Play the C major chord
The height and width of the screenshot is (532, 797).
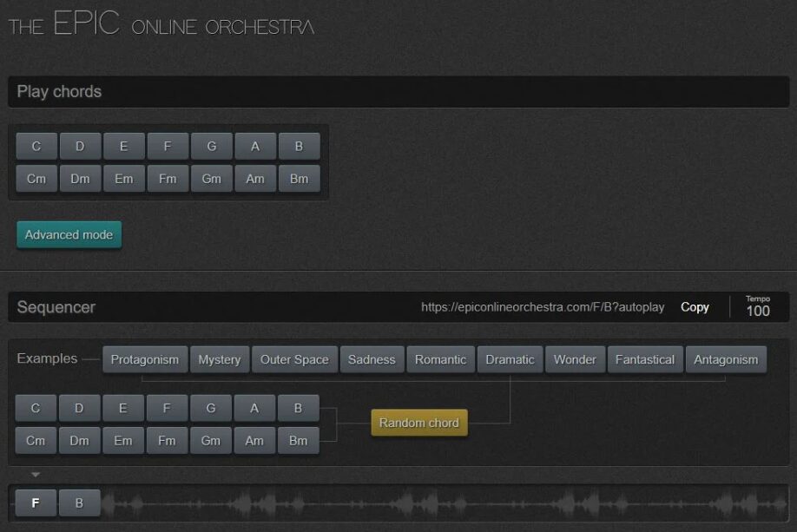pyautogui.click(x=36, y=146)
